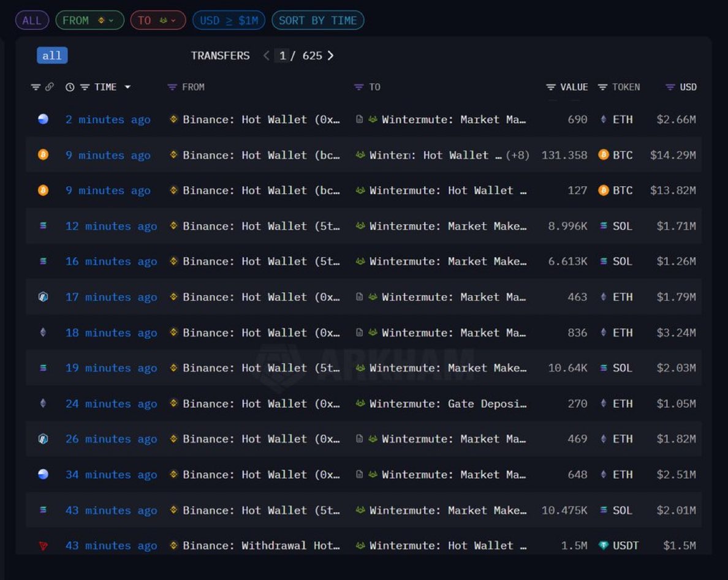Click the $1.26M USD amount
Screen dimensions: 728x580
(676, 262)
